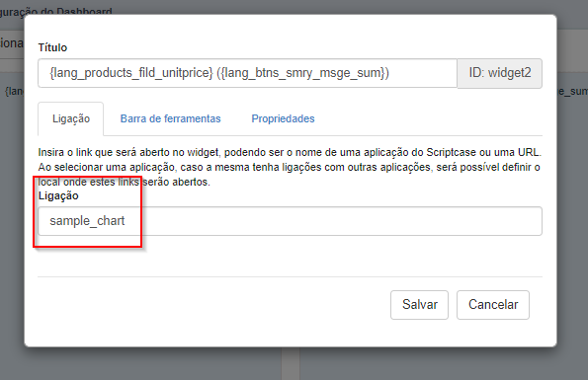The height and width of the screenshot is (380, 588).
Task: Switch to the Barra de ferramentas tab
Action: tap(170, 118)
